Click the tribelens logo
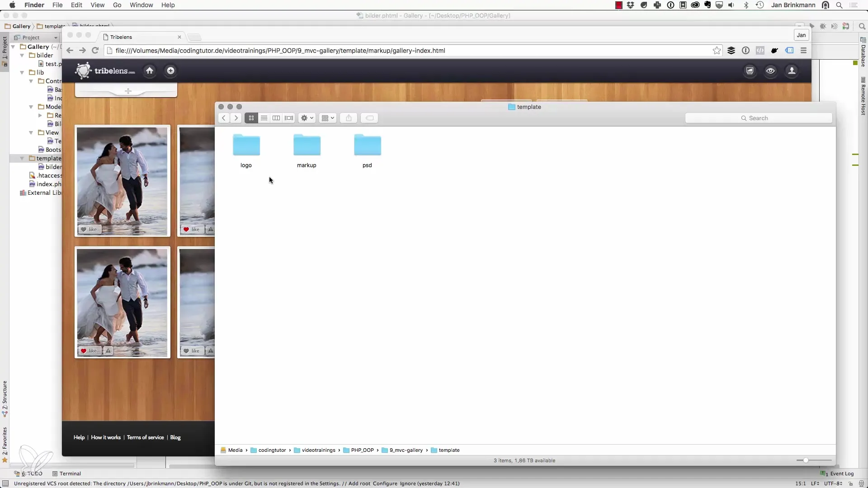This screenshot has width=868, height=488. coord(105,71)
